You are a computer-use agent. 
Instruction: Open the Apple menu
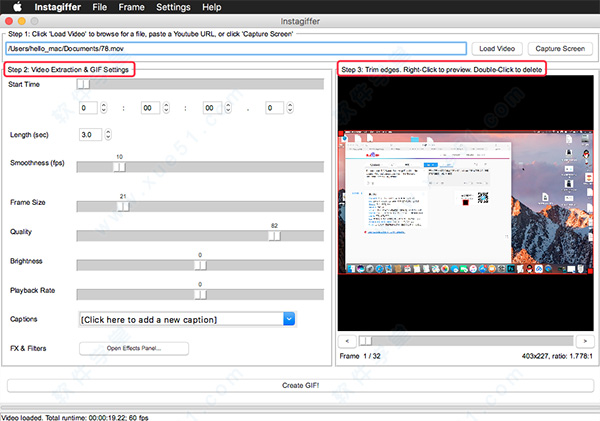[x=18, y=7]
